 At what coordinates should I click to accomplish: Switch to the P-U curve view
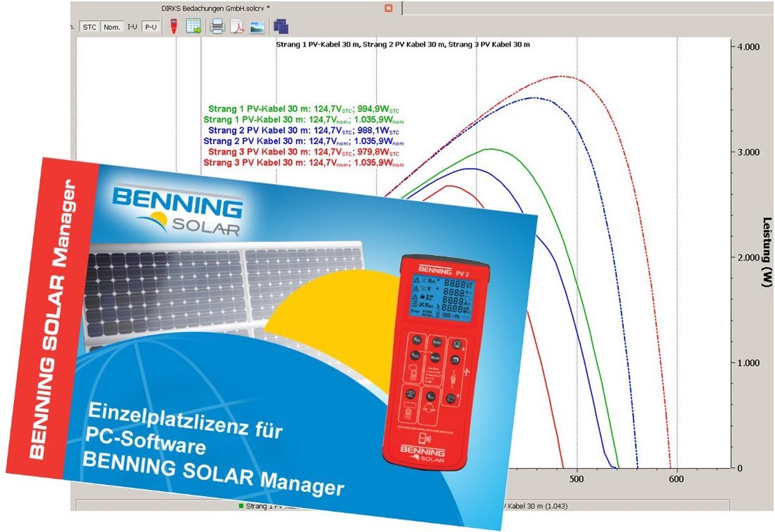coord(151,27)
